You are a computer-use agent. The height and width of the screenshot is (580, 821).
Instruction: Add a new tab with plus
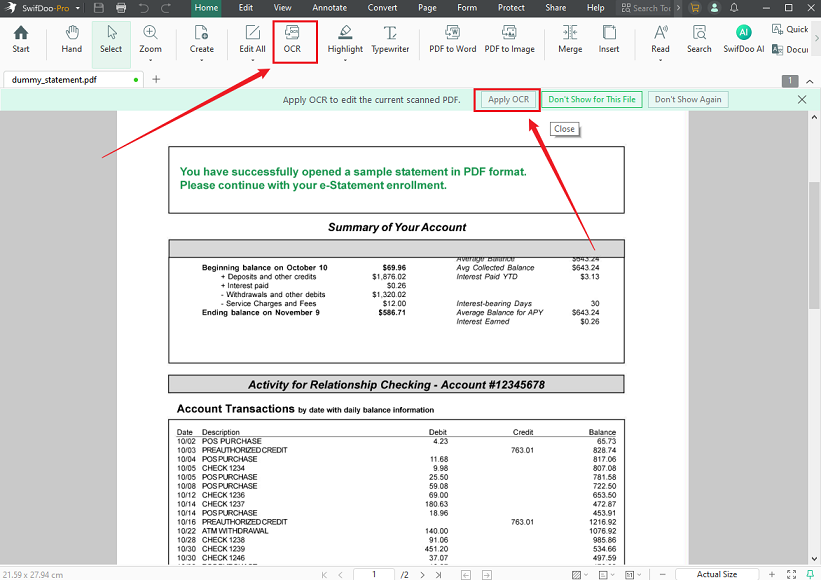(156, 80)
